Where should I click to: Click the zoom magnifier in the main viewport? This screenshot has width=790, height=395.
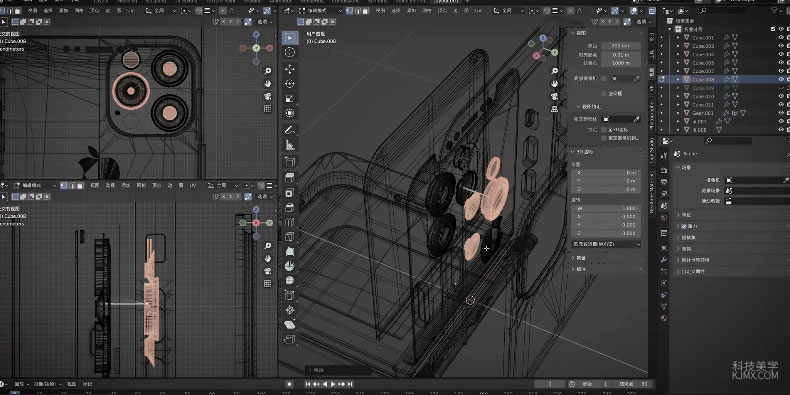[555, 71]
